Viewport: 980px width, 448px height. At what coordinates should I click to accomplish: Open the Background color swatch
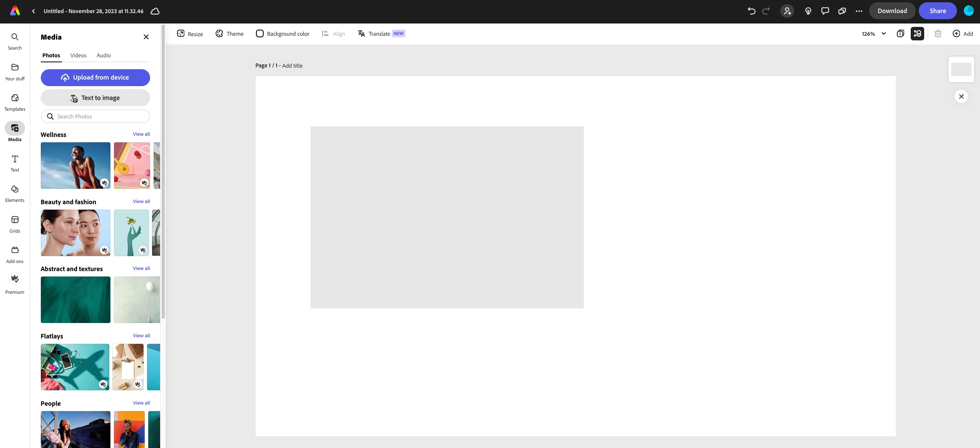coord(260,34)
